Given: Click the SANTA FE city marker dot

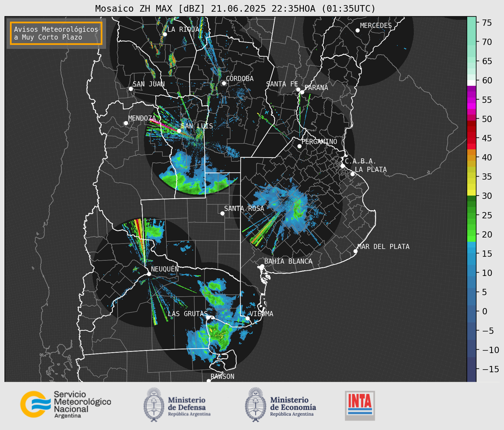Looking at the screenshot, I should (x=298, y=89).
